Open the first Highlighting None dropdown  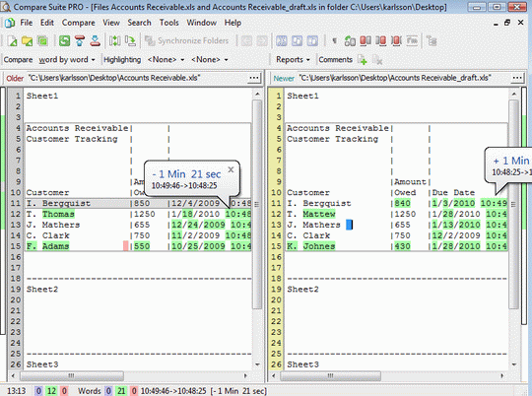tap(166, 60)
